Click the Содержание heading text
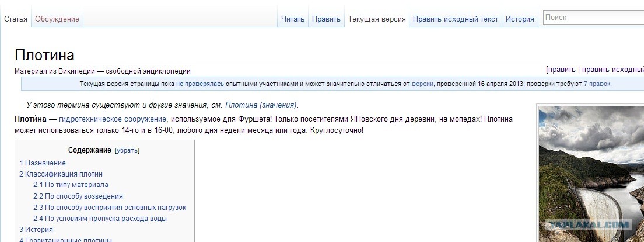 (89, 150)
